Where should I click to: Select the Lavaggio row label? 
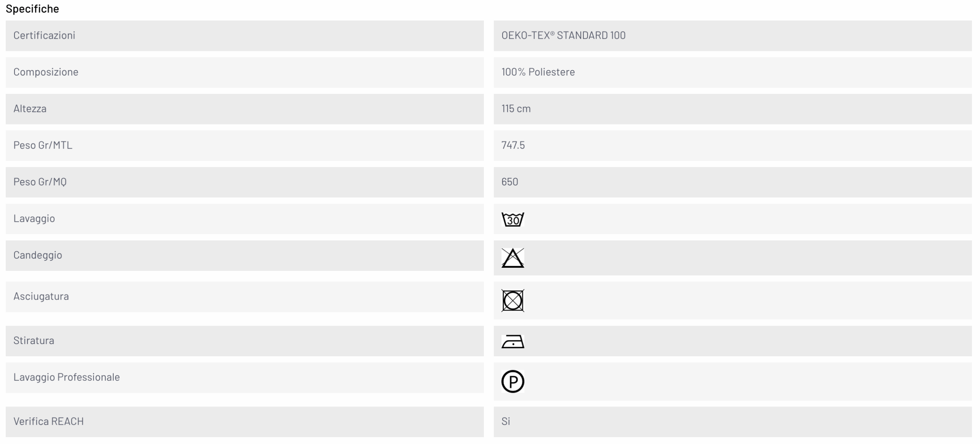(x=34, y=219)
